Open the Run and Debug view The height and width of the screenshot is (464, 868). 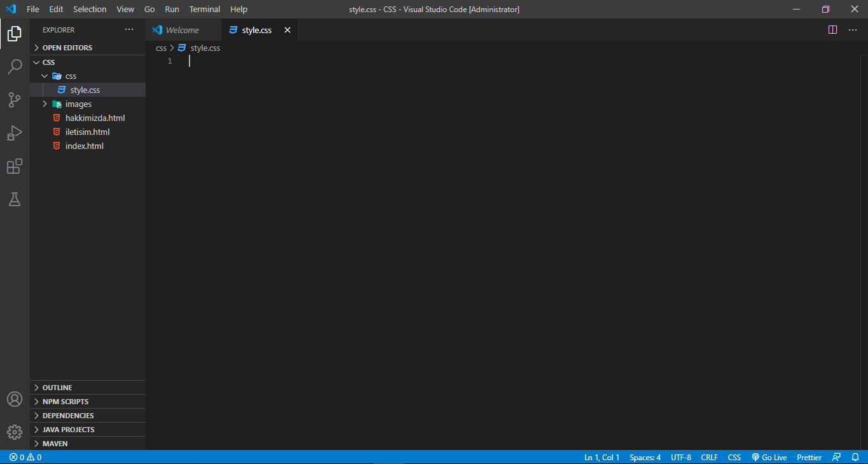coord(15,133)
